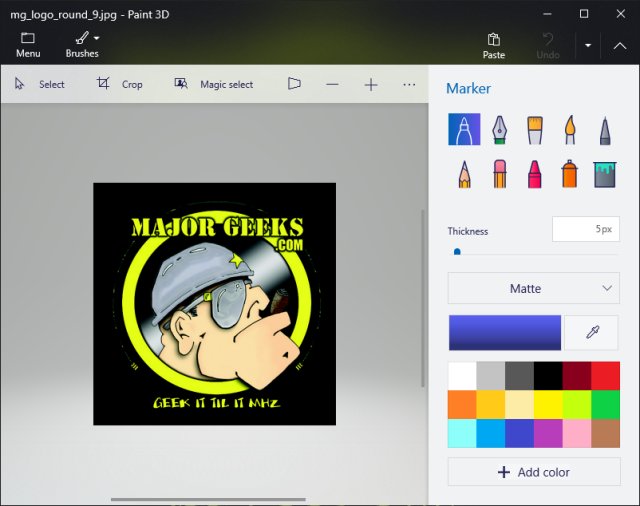The width and height of the screenshot is (640, 506).
Task: Click the Add color button
Action: point(534,472)
